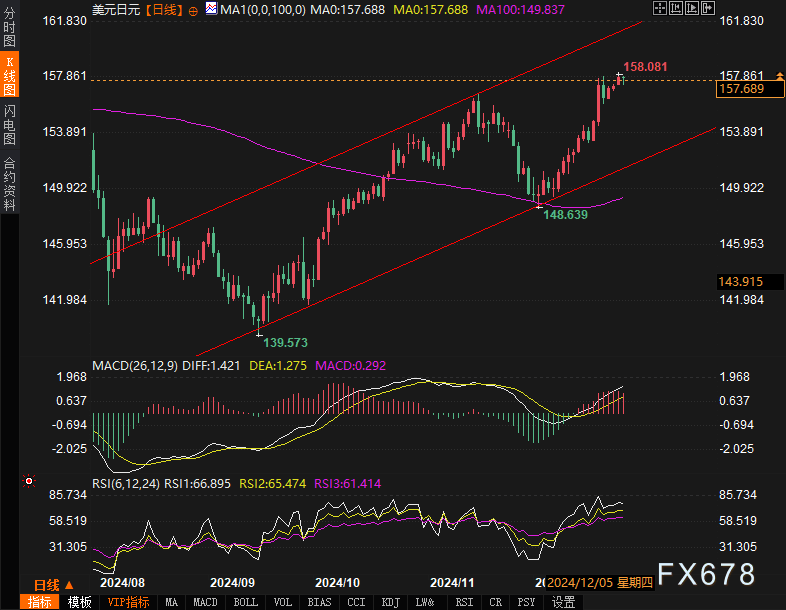Open the 闪电图 side tab
This screenshot has height=610, width=786.
point(10,124)
